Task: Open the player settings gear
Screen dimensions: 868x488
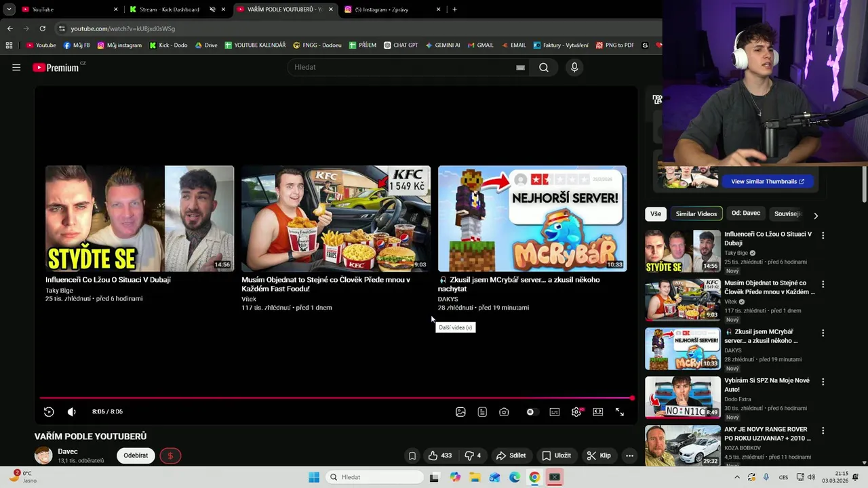Action: tap(576, 412)
